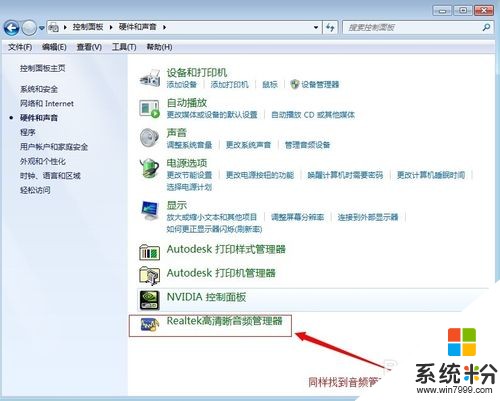Refresh the address bar view
The image size is (500, 401).
pyautogui.click(x=330, y=27)
